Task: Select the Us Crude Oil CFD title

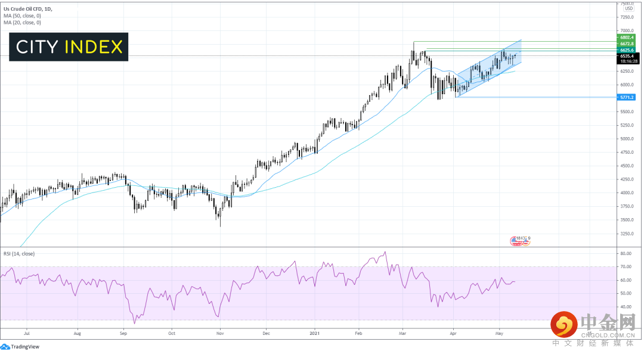Action: pyautogui.click(x=28, y=8)
